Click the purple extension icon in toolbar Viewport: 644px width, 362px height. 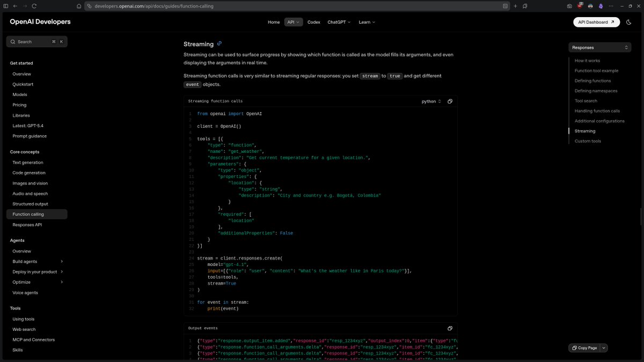[601, 6]
